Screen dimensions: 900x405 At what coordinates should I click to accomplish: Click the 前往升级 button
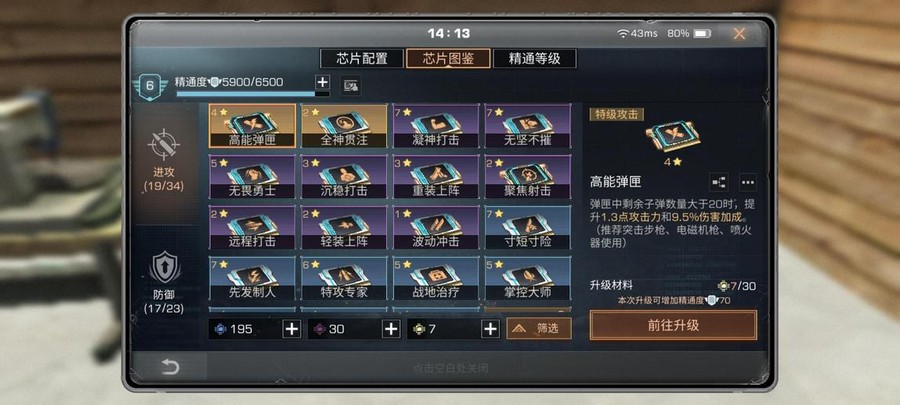[x=673, y=325]
